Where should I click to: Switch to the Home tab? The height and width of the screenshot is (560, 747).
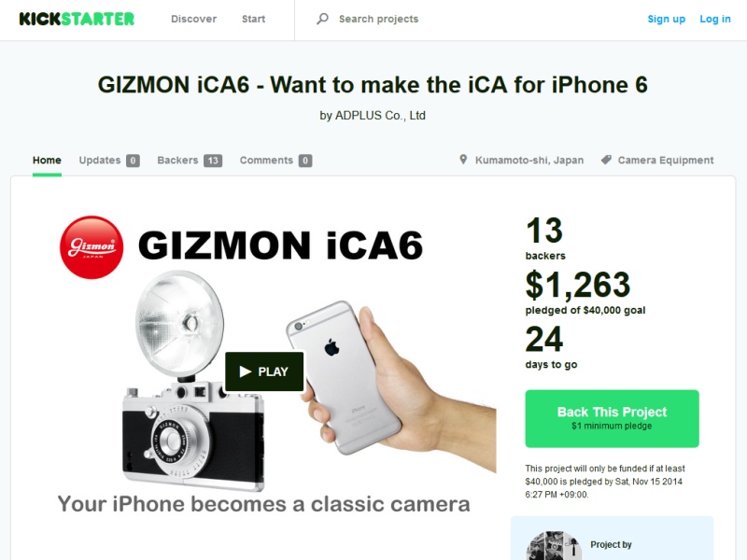tap(47, 160)
